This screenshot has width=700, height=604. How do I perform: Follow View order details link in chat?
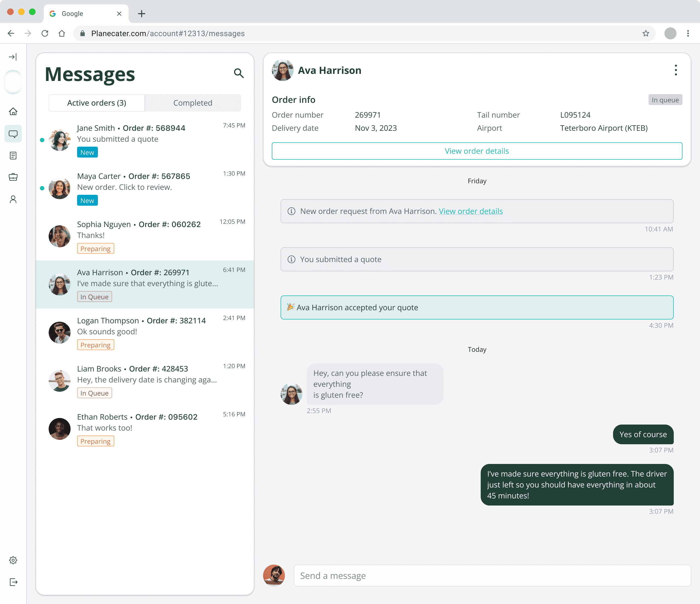pyautogui.click(x=471, y=211)
